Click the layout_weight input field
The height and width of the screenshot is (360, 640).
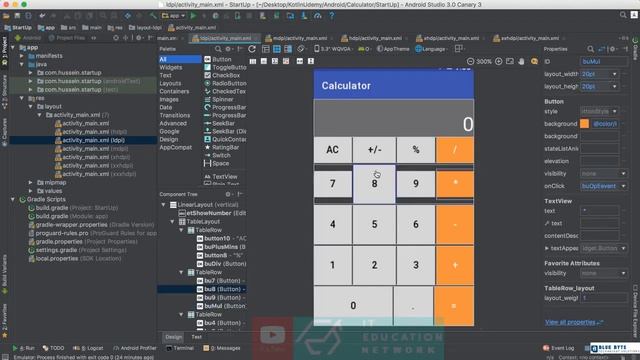click(604, 298)
